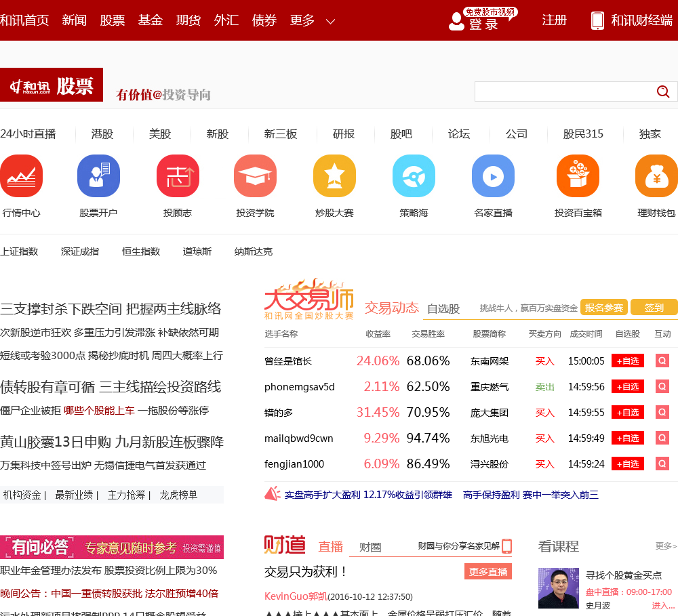
Task: Click the 和讯 股票 logo
Action: click(x=52, y=85)
